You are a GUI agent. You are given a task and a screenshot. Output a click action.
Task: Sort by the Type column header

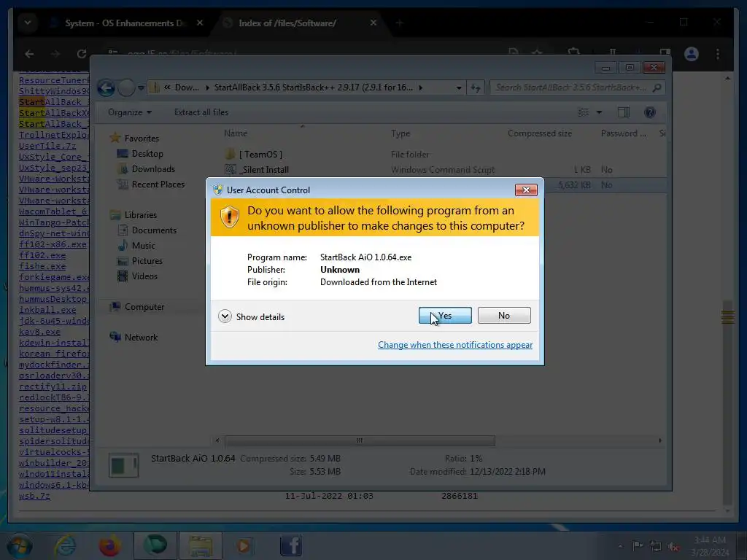coord(400,133)
